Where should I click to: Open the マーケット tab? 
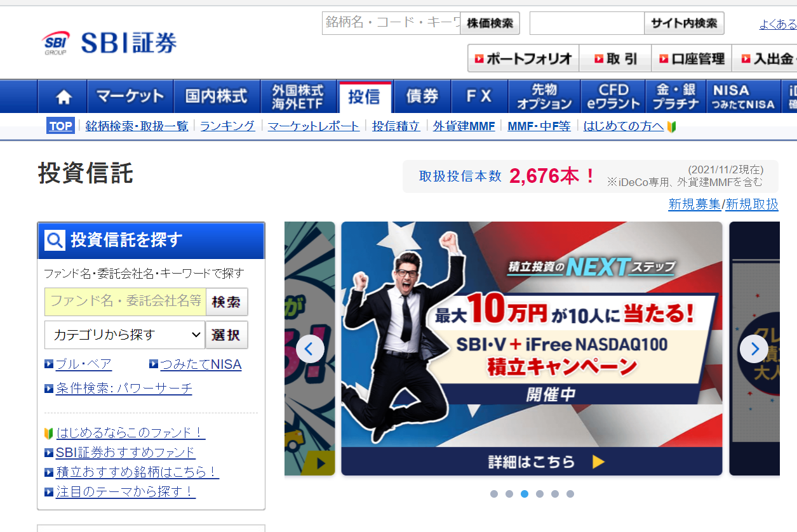pyautogui.click(x=130, y=96)
